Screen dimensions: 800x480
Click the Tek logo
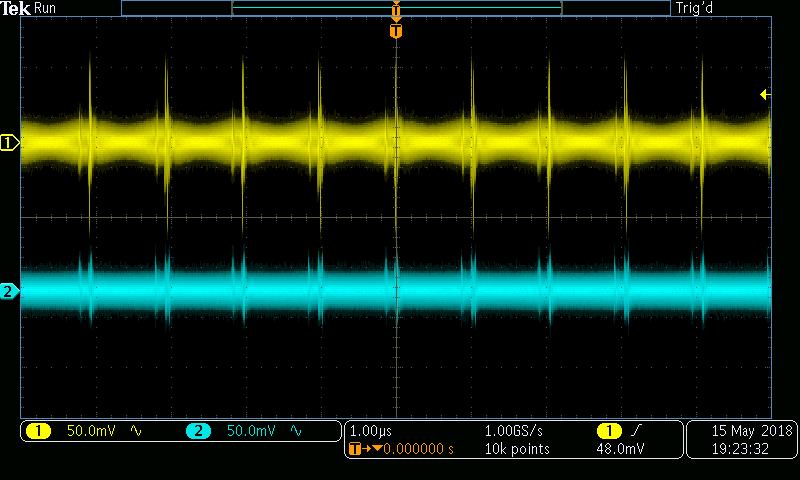click(16, 8)
